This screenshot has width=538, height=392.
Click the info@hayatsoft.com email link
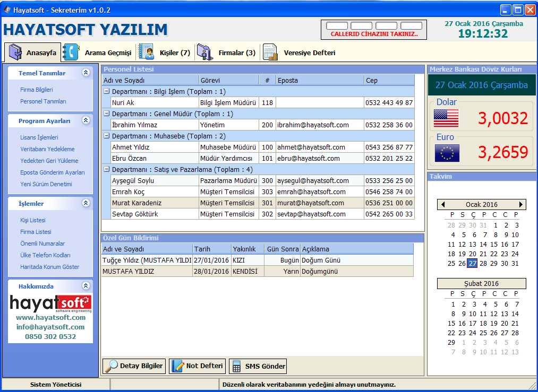coord(50,327)
